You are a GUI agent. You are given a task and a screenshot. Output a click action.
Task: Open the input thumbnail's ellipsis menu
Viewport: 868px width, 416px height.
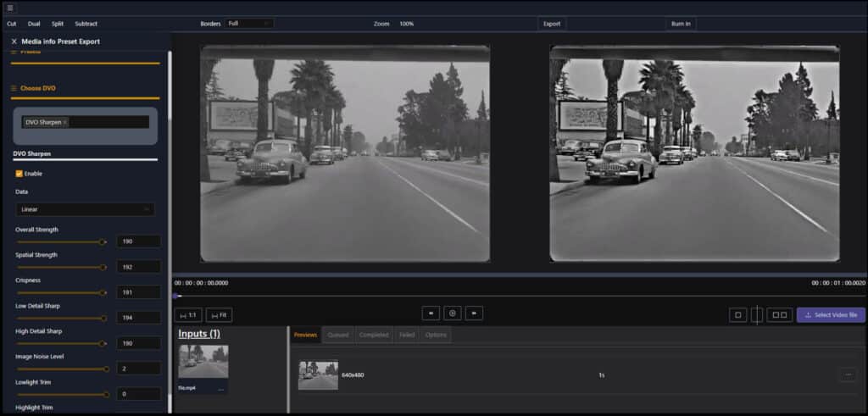point(221,390)
